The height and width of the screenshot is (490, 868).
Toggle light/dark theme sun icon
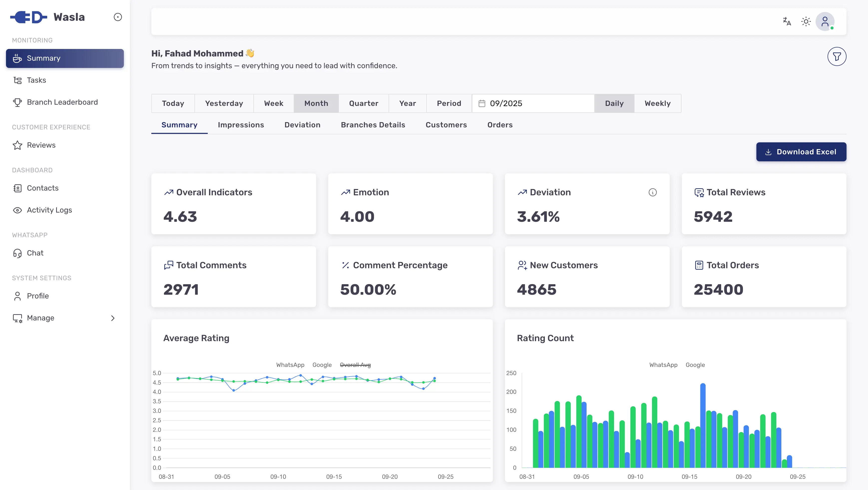point(806,21)
